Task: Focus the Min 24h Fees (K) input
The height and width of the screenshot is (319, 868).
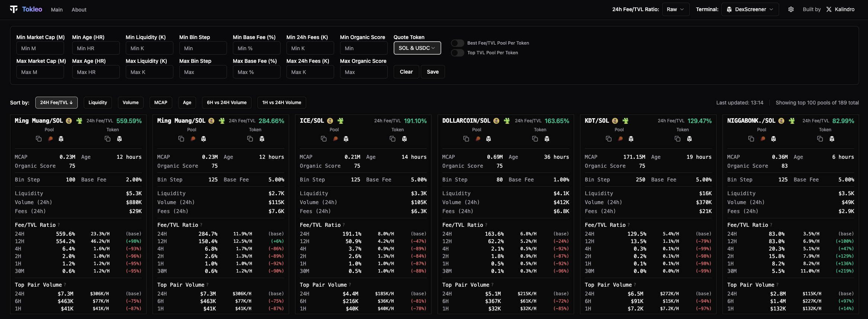Action: pyautogui.click(x=310, y=48)
